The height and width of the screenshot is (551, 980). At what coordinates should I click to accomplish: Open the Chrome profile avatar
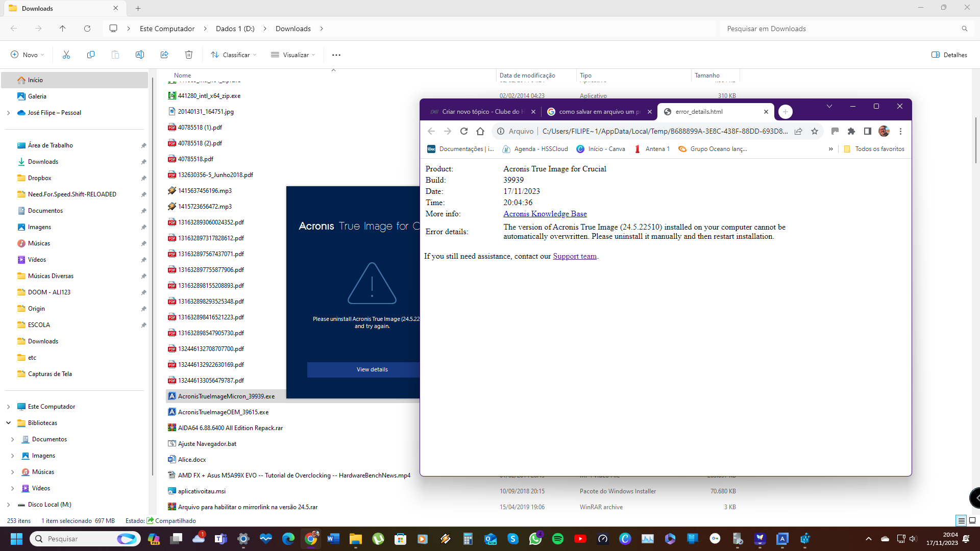point(884,131)
